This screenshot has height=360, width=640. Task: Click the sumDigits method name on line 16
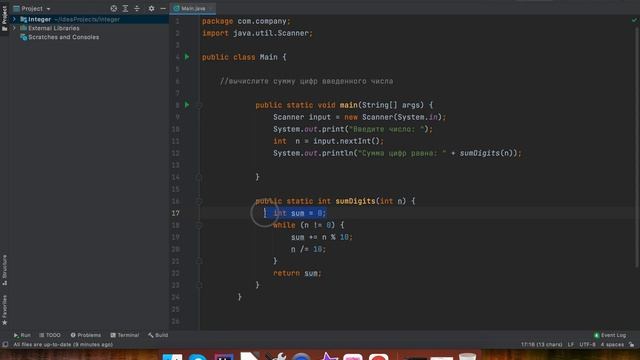[x=355, y=201]
